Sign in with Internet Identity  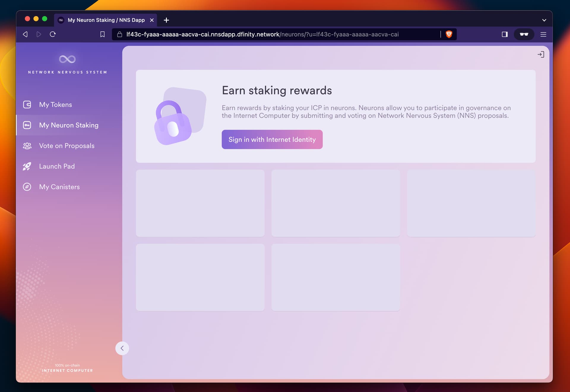[x=272, y=139]
